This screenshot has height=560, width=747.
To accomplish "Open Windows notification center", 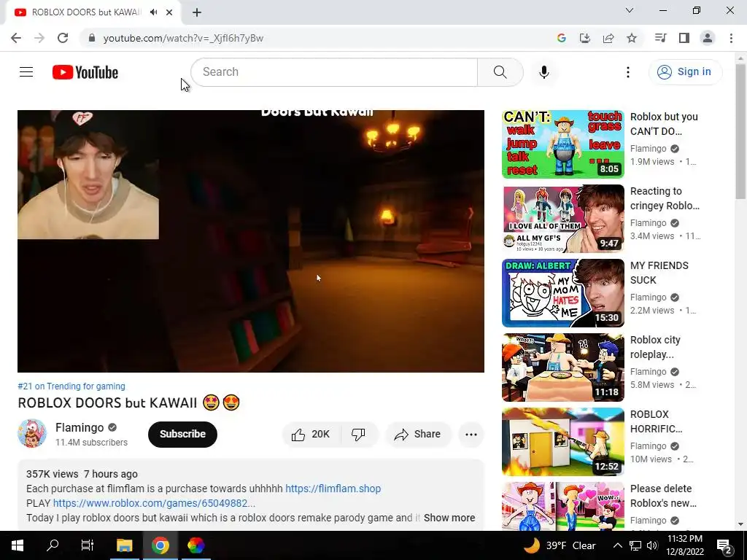I will (724, 545).
